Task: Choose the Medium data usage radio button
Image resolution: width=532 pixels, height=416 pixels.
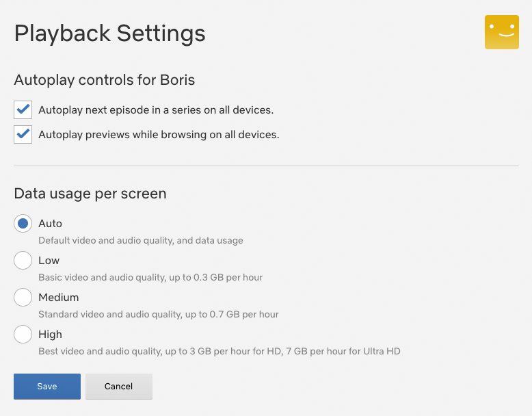Action: coord(23,298)
